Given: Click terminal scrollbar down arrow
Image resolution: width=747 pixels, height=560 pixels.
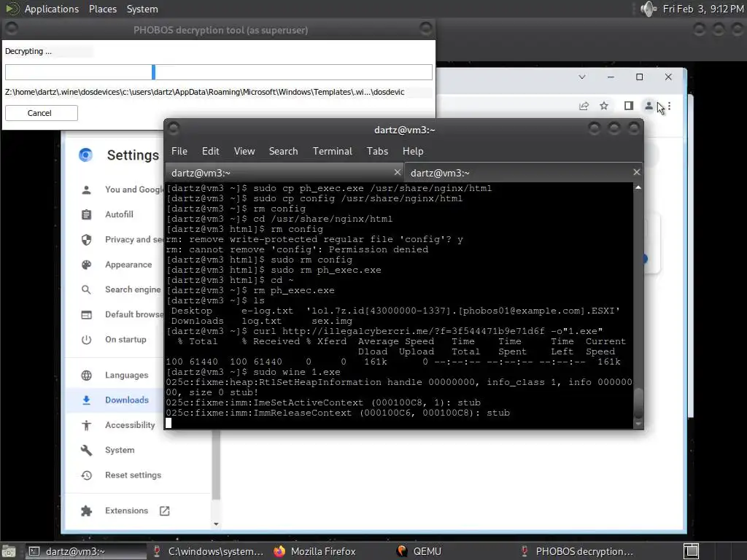Looking at the screenshot, I should [638, 424].
